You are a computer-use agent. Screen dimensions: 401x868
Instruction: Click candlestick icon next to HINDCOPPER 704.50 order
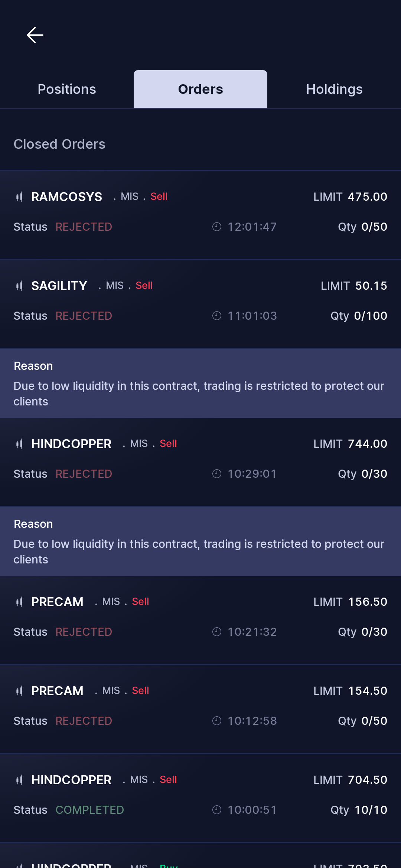(19, 780)
